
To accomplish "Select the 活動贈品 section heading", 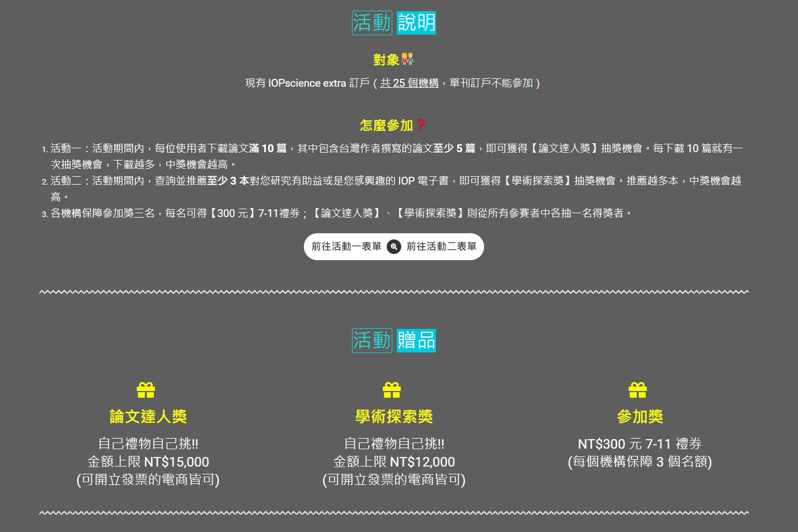I will pos(393,341).
